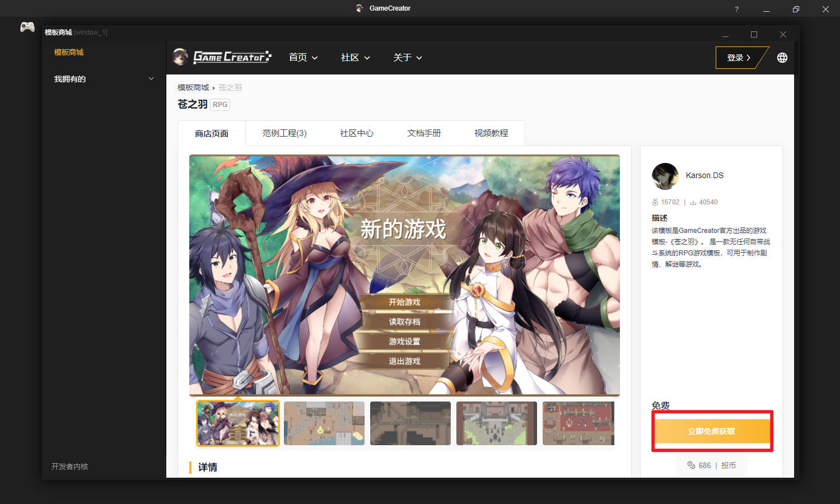Click the 686 投币 coin button
The image size is (840, 504).
712,465
